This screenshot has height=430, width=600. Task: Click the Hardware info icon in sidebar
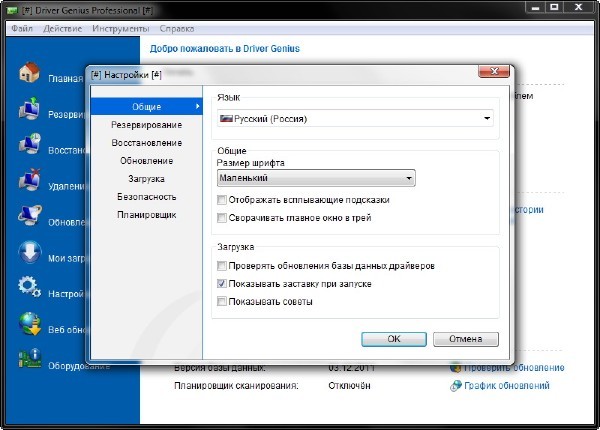[30, 359]
